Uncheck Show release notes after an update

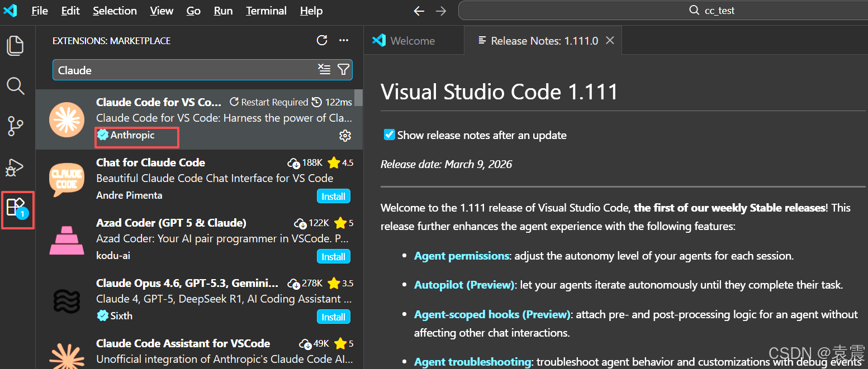[390, 135]
